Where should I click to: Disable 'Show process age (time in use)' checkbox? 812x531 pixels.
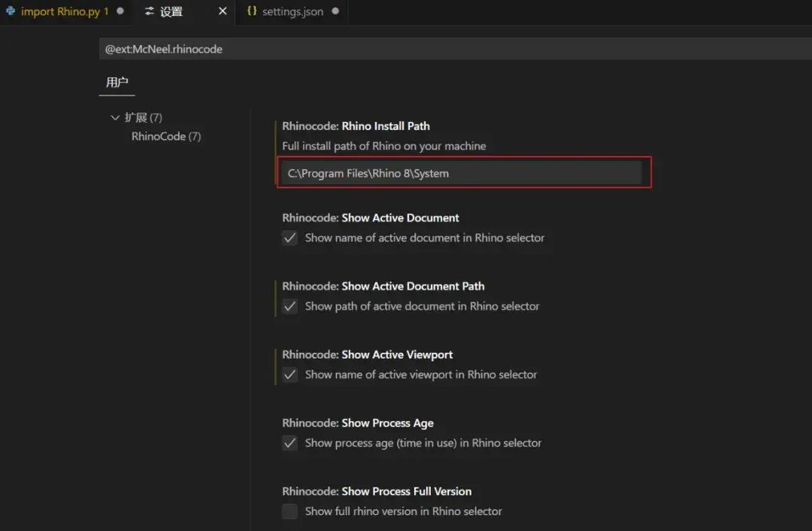click(x=289, y=443)
